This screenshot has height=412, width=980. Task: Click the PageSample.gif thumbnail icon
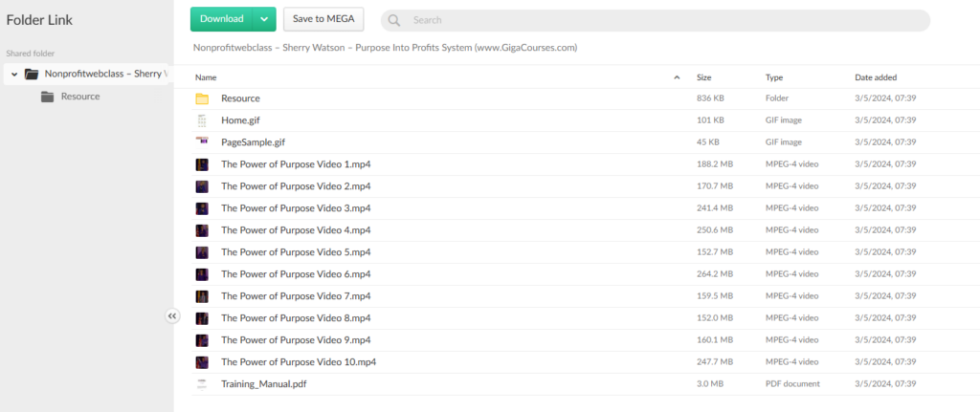click(x=202, y=142)
